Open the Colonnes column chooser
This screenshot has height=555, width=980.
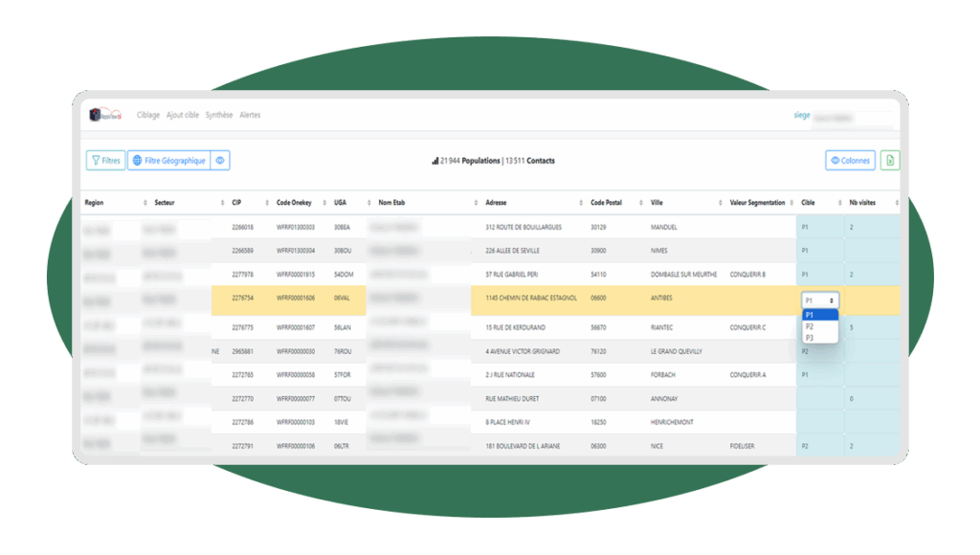click(x=850, y=161)
